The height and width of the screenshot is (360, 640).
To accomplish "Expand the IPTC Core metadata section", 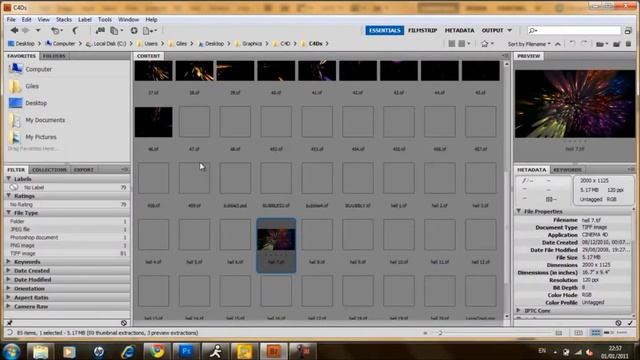I will [519, 311].
